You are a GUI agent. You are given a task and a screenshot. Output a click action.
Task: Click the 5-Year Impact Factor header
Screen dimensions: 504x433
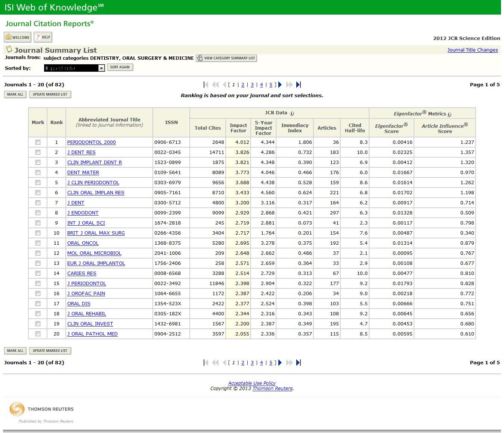click(263, 128)
